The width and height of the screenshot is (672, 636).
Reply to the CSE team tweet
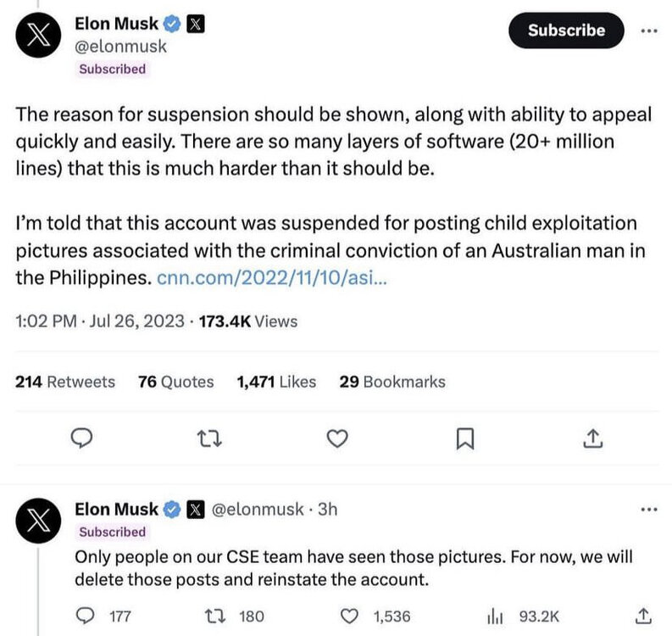[x=86, y=616]
